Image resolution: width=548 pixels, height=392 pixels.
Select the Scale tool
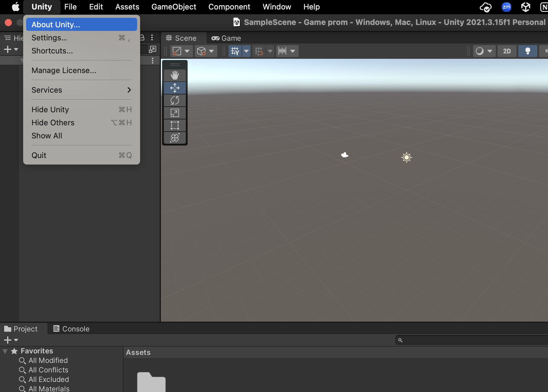click(x=175, y=113)
